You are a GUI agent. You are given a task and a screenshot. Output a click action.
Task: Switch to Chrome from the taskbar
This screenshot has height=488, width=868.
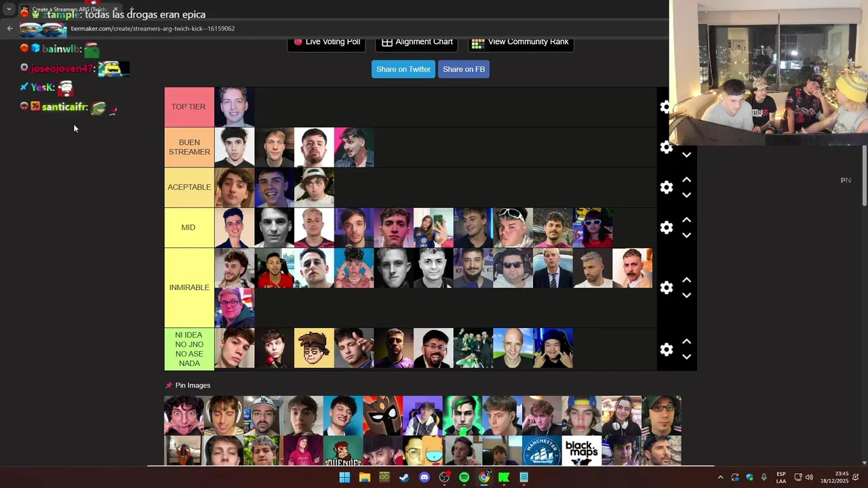coord(484,477)
